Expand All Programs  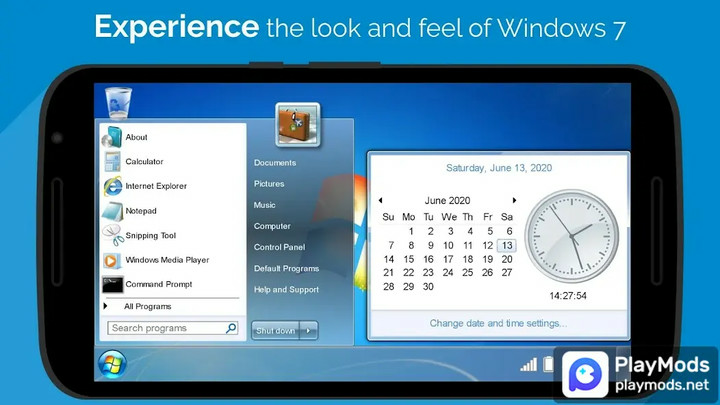tap(147, 306)
